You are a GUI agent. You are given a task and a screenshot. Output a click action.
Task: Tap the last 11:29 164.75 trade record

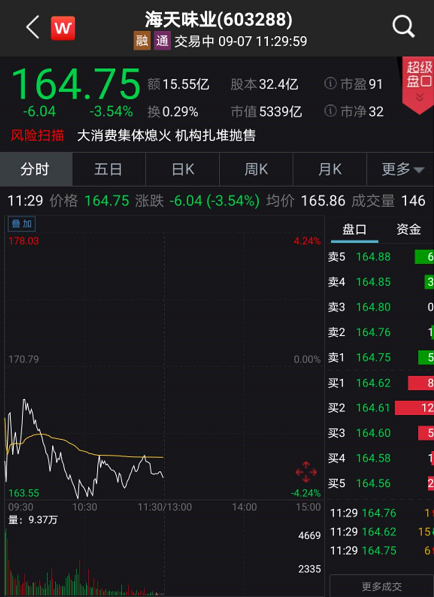(381, 551)
